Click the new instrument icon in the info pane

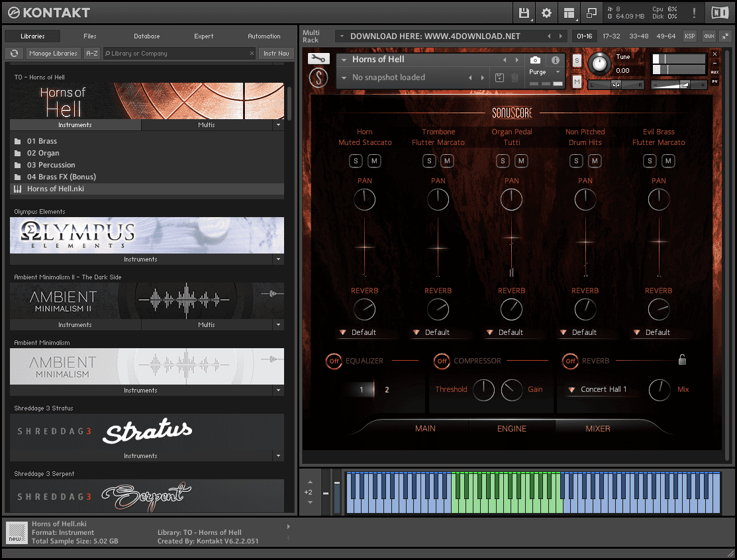pos(17,534)
